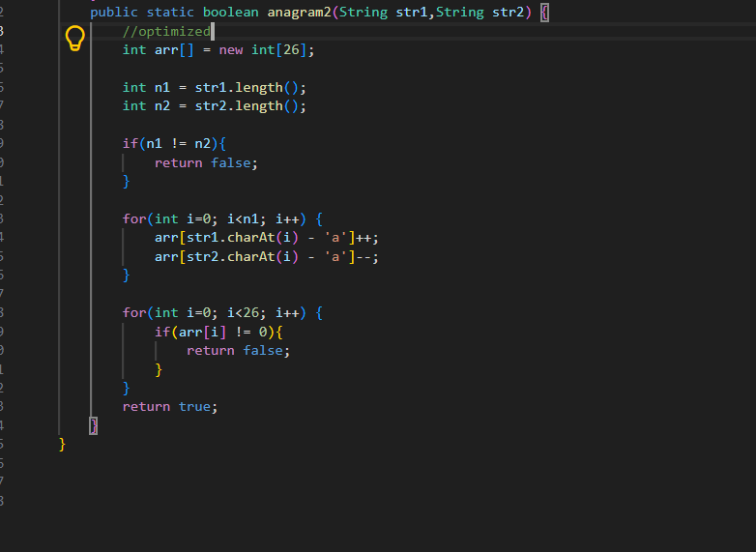Click the "new" keyword
Viewport: 756px width, 552px height.
pos(230,50)
